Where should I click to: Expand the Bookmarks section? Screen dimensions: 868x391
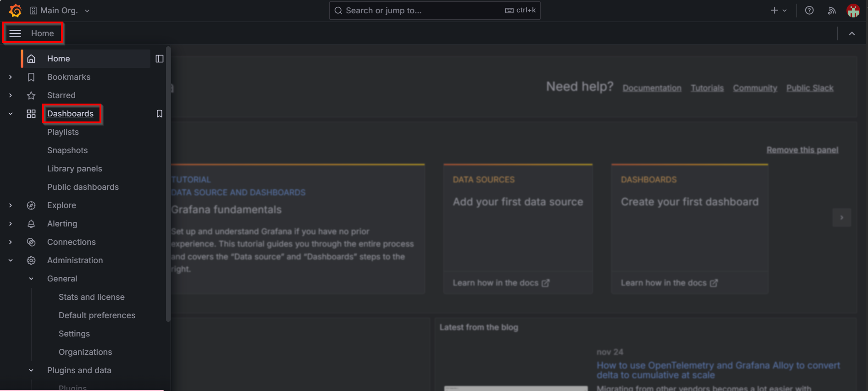pos(11,77)
